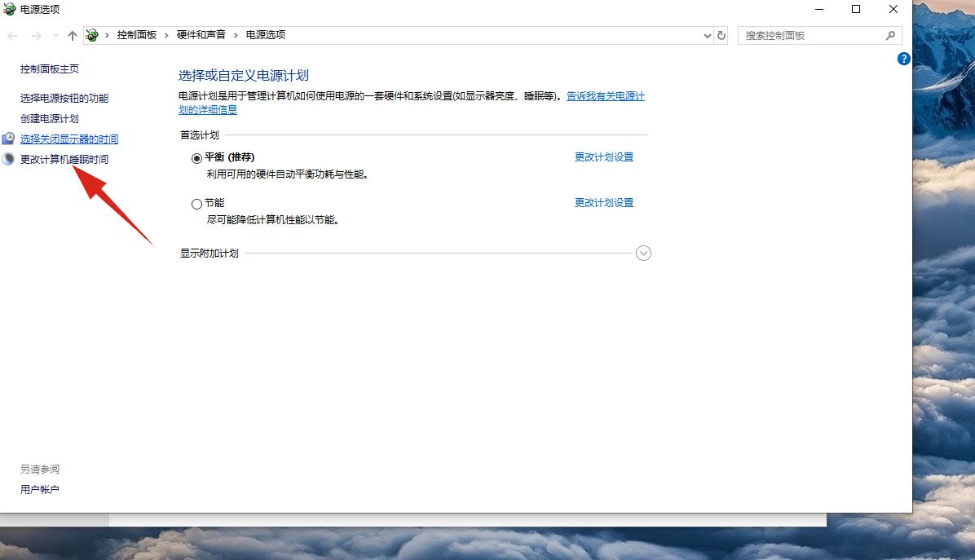
Task: Click the back navigation arrow
Action: point(12,35)
